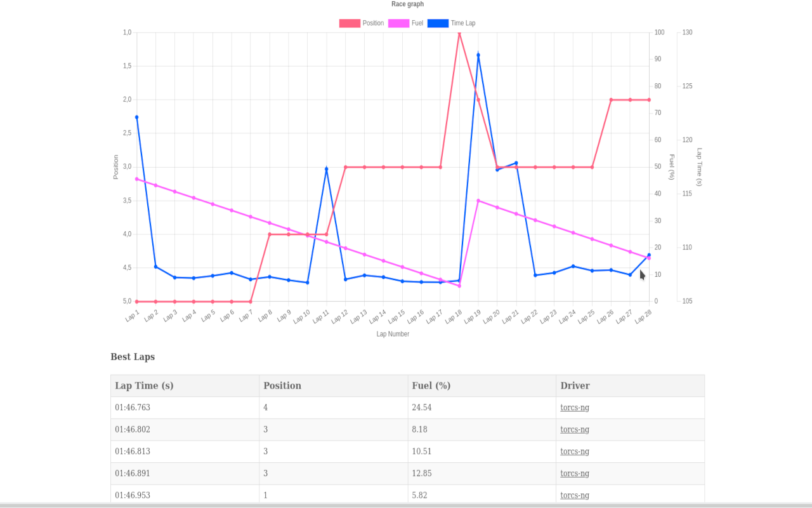
Task: Click the Best Laps heading
Action: click(133, 357)
